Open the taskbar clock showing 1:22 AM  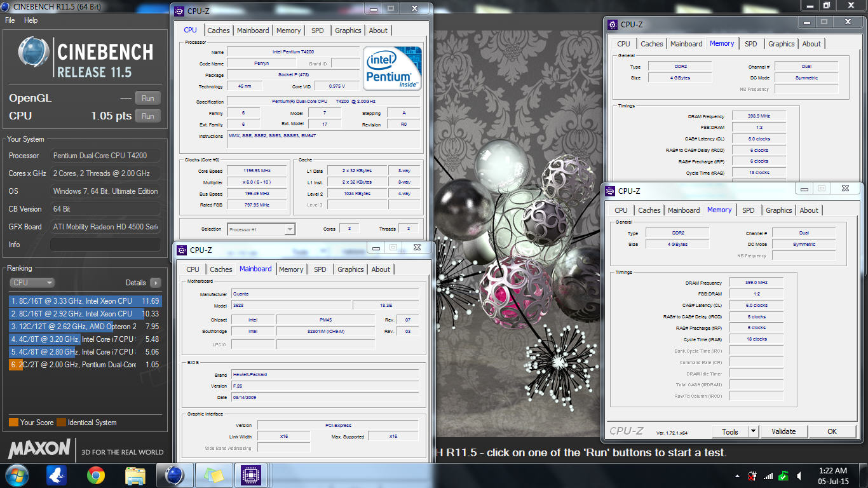(x=832, y=476)
